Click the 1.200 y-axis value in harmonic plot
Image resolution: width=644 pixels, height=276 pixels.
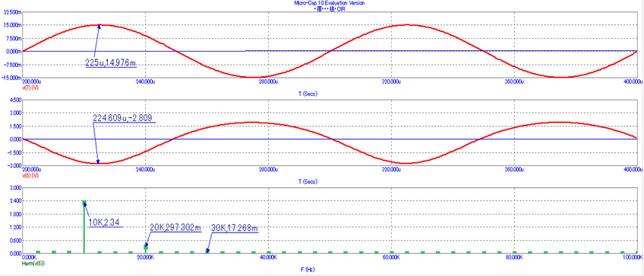(x=15, y=227)
